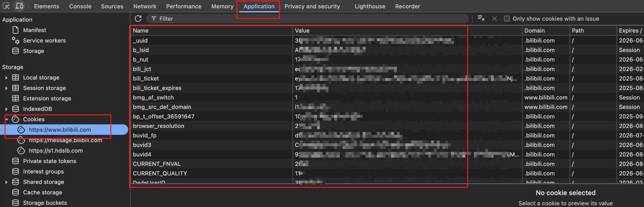
Task: Click the Service workers gears icon
Action: [15, 41]
